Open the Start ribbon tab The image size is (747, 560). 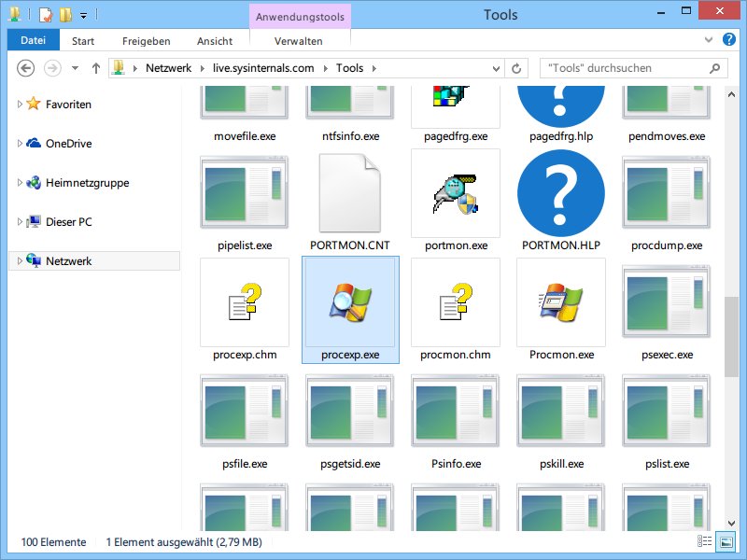click(83, 41)
